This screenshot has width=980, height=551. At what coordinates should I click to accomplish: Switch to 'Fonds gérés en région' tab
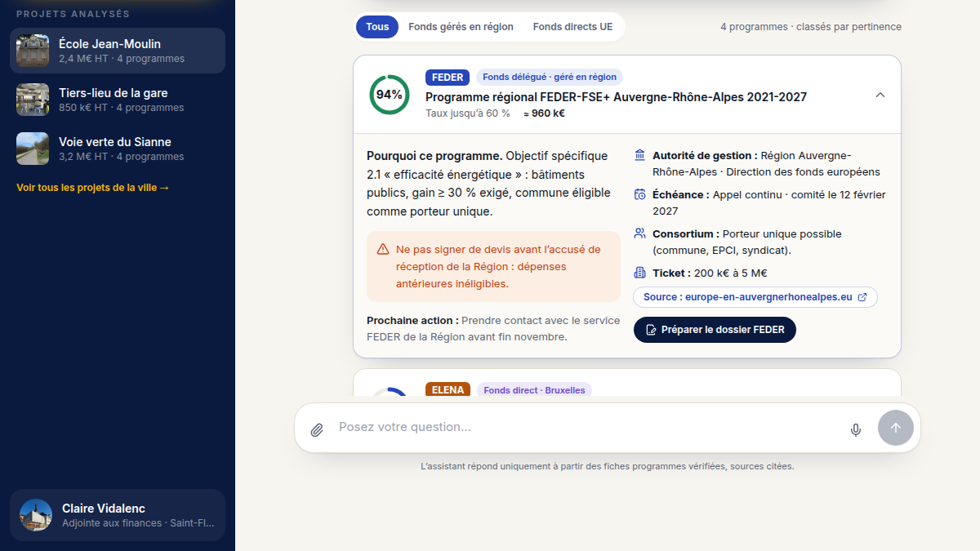pyautogui.click(x=461, y=27)
